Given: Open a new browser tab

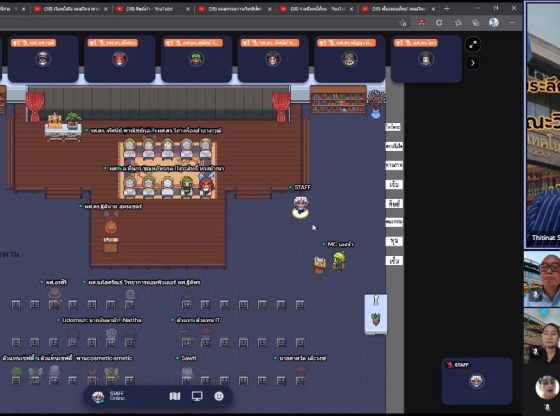Looking at the screenshot, I should click(x=446, y=9).
